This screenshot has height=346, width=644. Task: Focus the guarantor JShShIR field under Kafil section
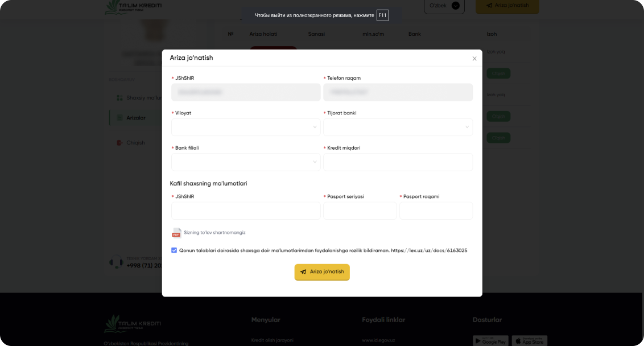pyautogui.click(x=246, y=211)
